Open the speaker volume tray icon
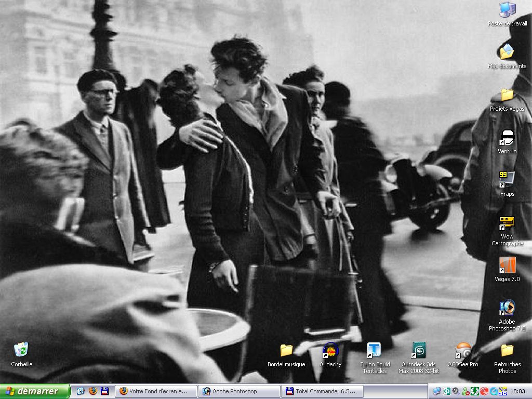Viewport: 532px width, 399px height. 456,392
